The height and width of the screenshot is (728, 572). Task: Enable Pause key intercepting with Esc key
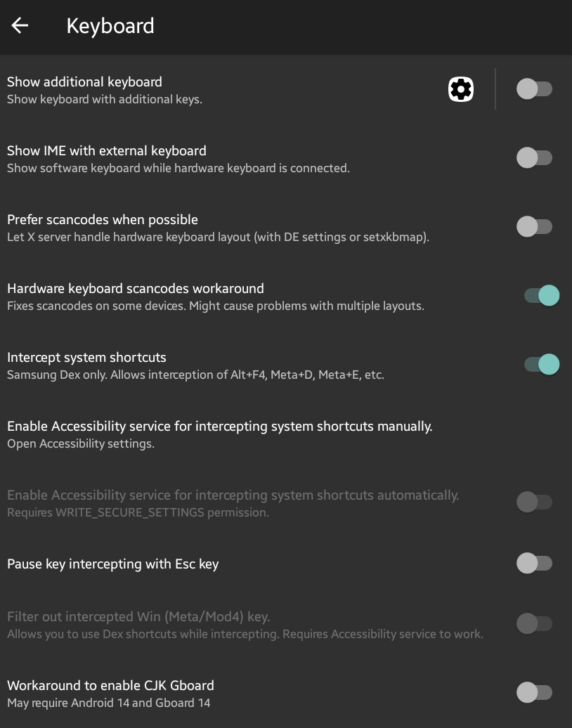(534, 563)
